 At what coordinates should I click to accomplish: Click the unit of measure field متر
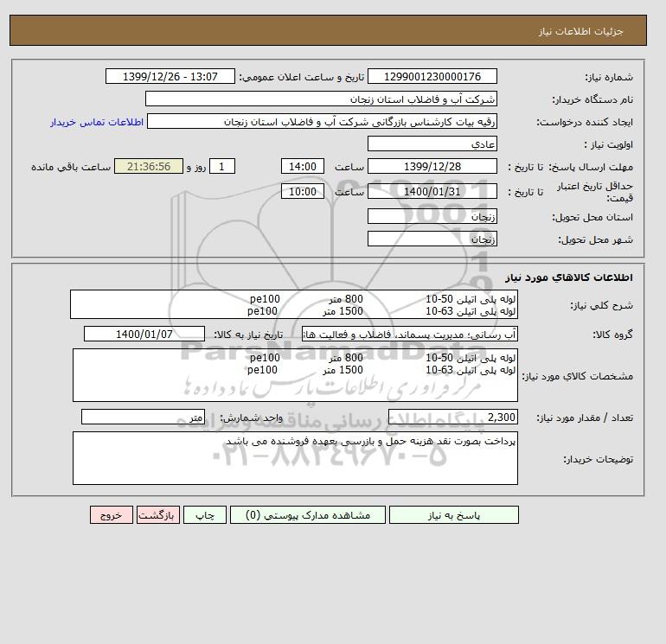pyautogui.click(x=143, y=418)
